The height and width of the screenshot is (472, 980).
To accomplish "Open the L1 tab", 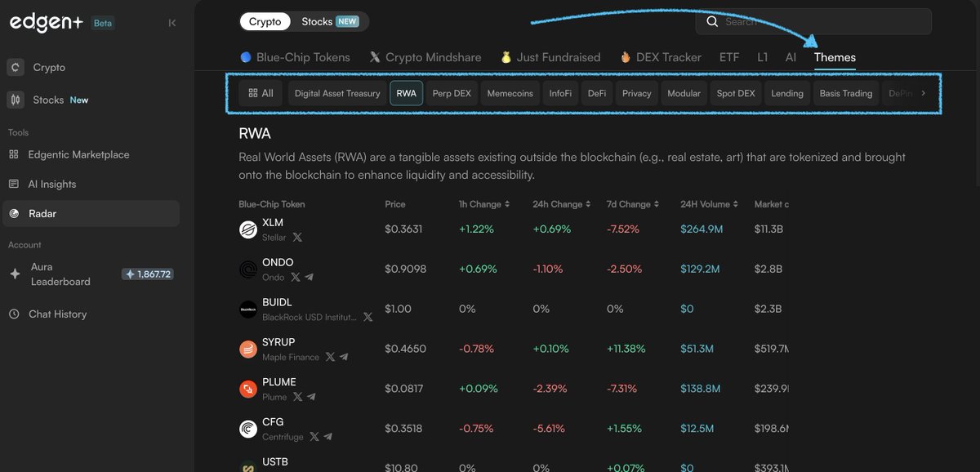I will coord(763,57).
